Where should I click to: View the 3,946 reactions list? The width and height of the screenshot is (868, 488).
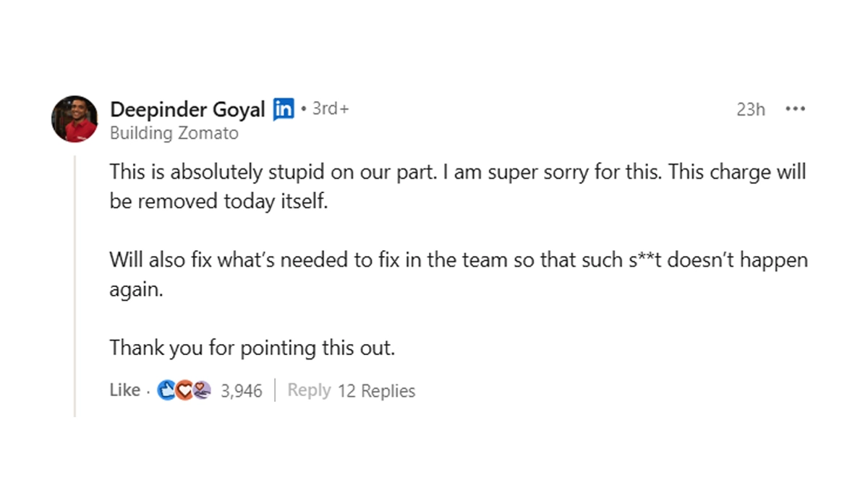point(241,391)
